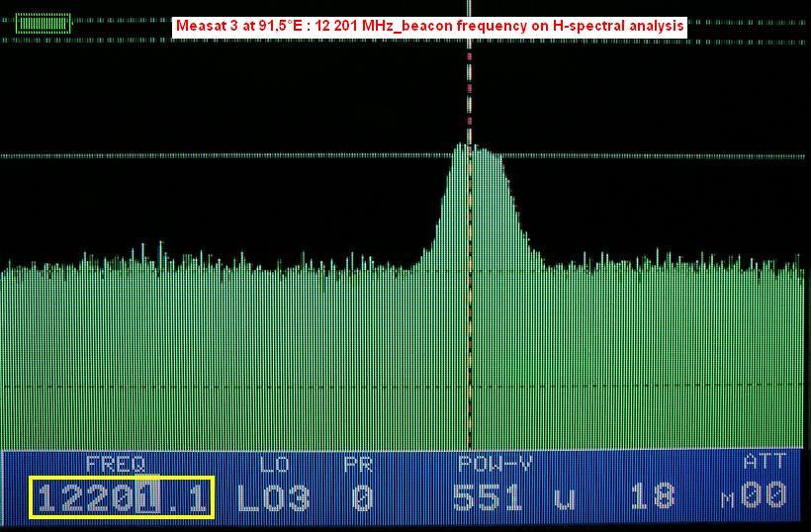Click the ATT label
The image size is (811, 532).
(764, 462)
